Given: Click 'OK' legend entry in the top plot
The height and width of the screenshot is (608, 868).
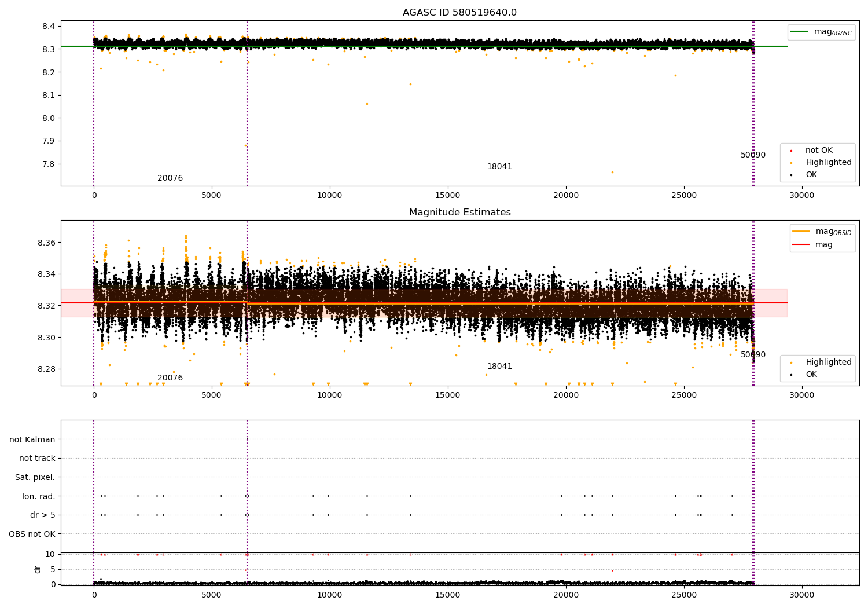Looking at the screenshot, I should coord(811,175).
